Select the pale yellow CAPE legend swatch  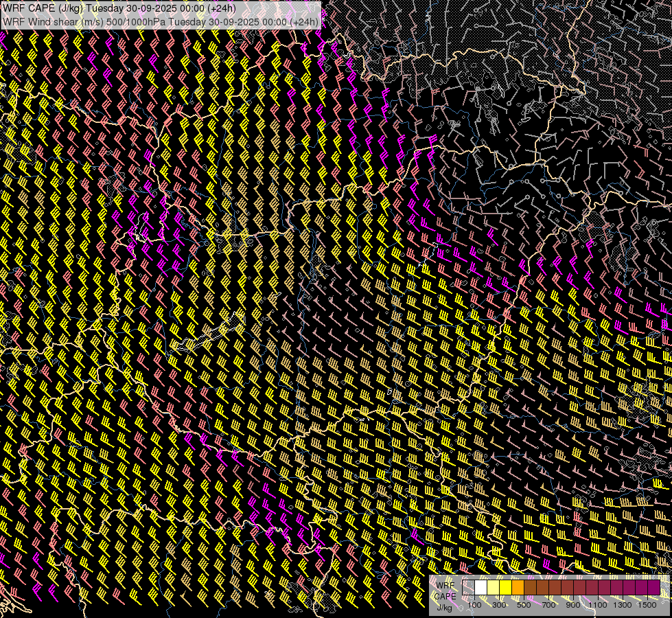[x=493, y=588]
